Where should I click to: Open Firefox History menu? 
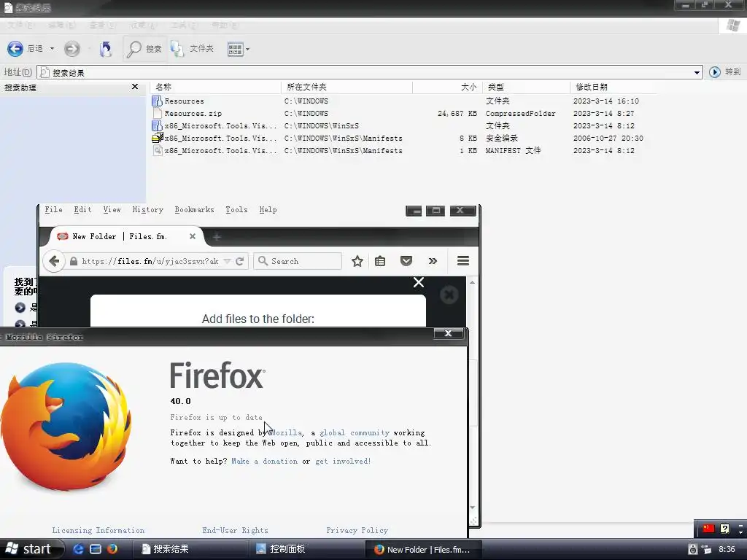(147, 209)
